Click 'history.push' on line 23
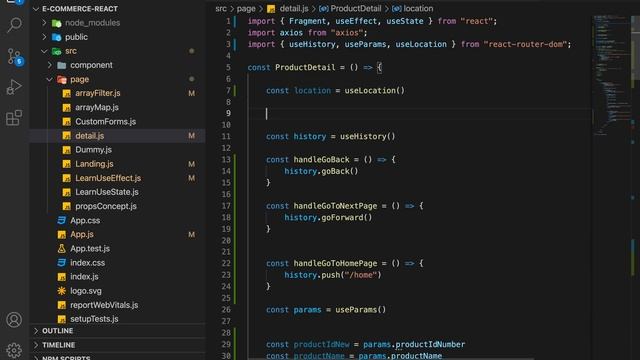Viewport: 640px width, 360px height. pos(312,275)
